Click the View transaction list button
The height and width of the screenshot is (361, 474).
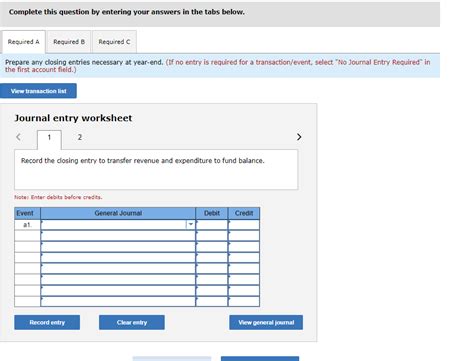pos(38,91)
